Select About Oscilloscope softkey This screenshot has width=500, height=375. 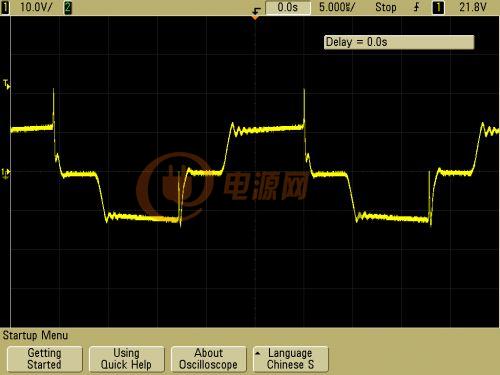pyautogui.click(x=209, y=359)
